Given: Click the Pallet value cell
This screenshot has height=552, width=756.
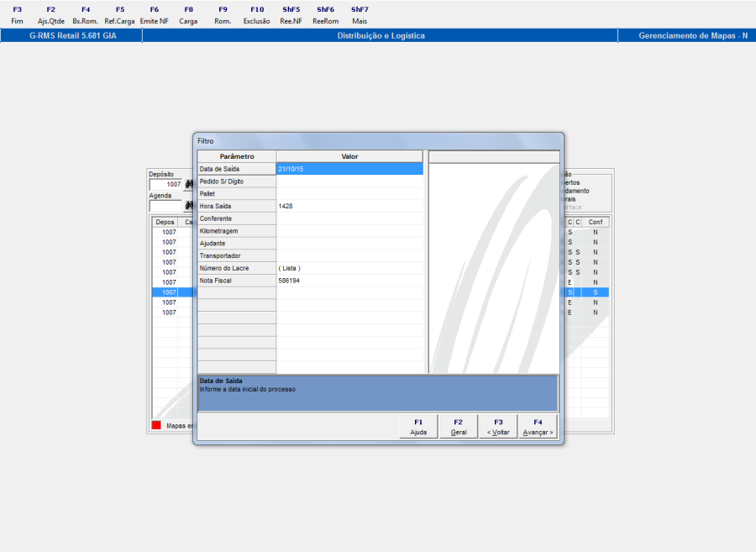Looking at the screenshot, I should coord(349,194).
